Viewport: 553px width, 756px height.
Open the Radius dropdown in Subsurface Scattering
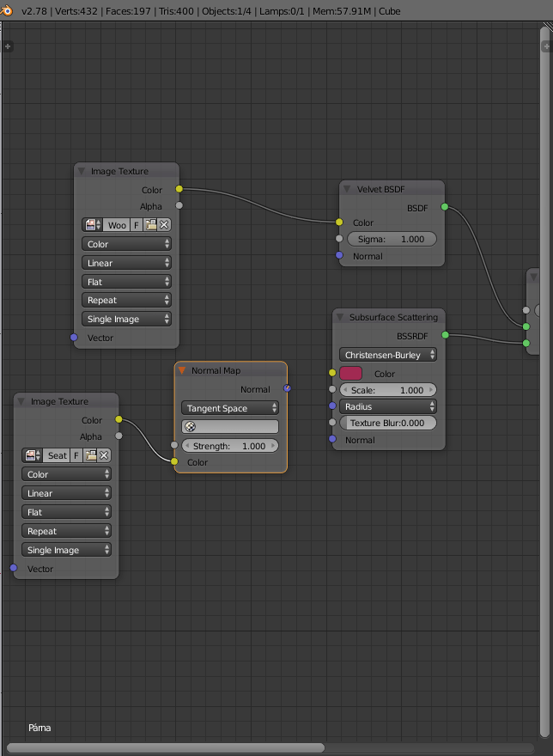click(x=388, y=406)
